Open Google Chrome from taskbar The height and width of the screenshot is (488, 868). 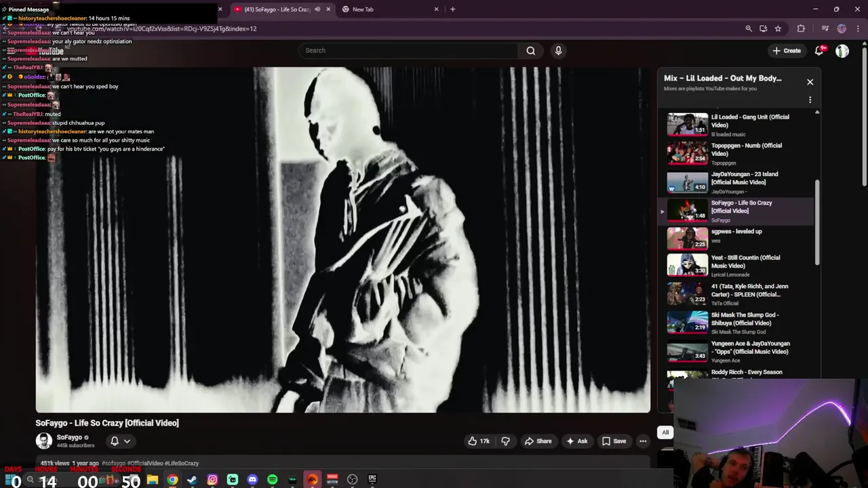(x=172, y=480)
